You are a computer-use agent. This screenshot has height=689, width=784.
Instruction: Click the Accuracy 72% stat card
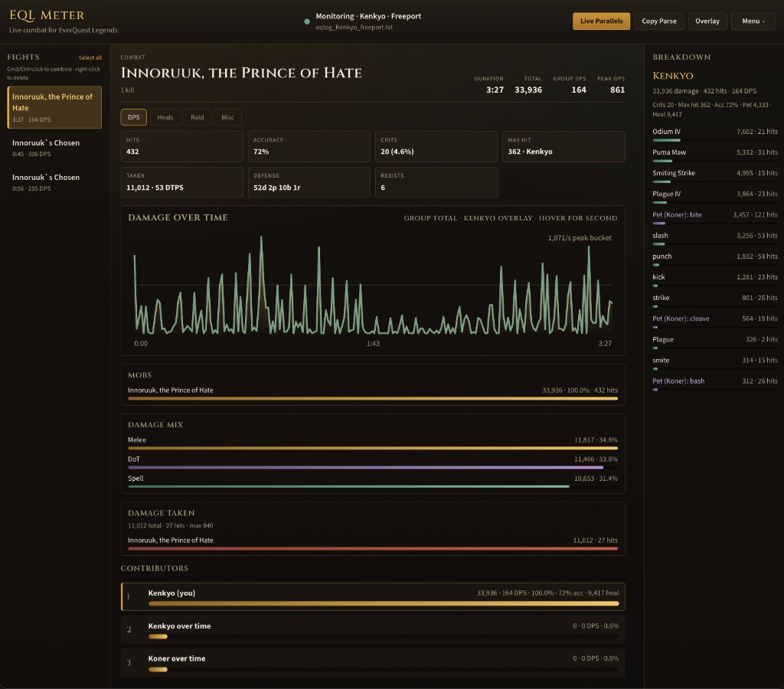[309, 146]
